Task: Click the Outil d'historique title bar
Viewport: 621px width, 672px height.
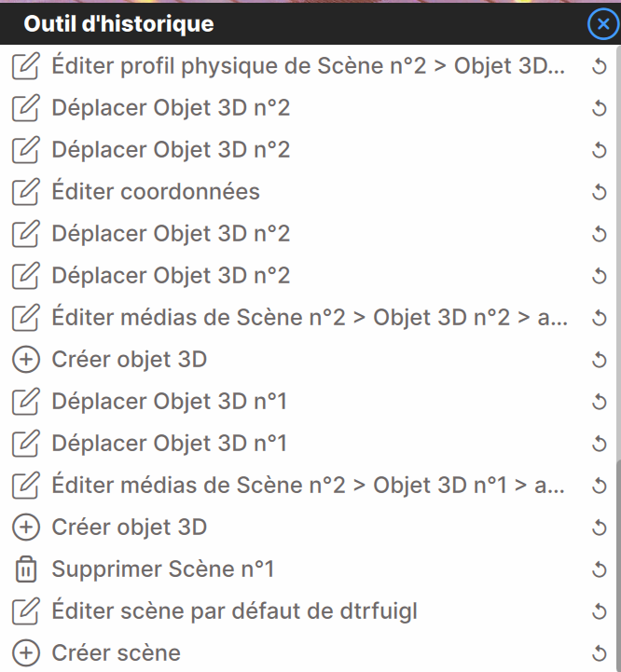Action: pos(294,24)
